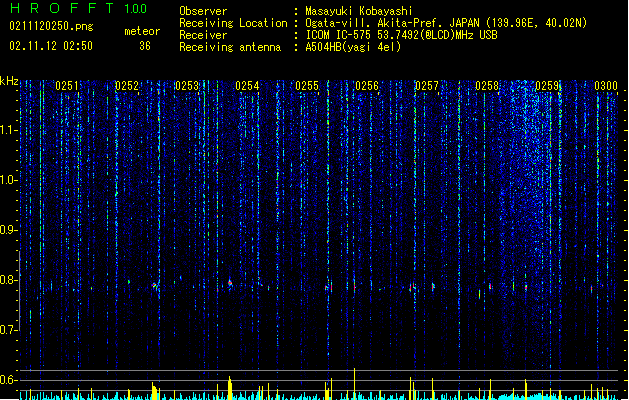This screenshot has height=400, width=629.
Task: Select the observer name Masayuki Kobayashi
Action: pos(359,11)
